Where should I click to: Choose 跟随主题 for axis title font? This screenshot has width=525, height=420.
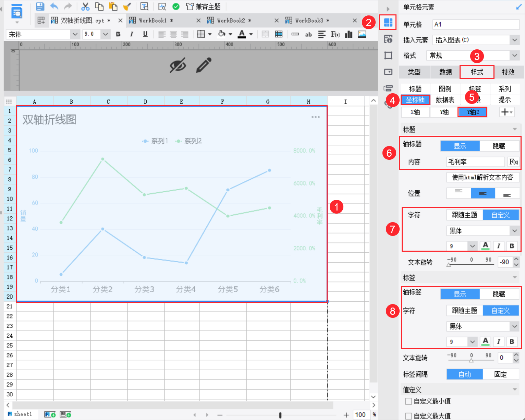click(465, 215)
